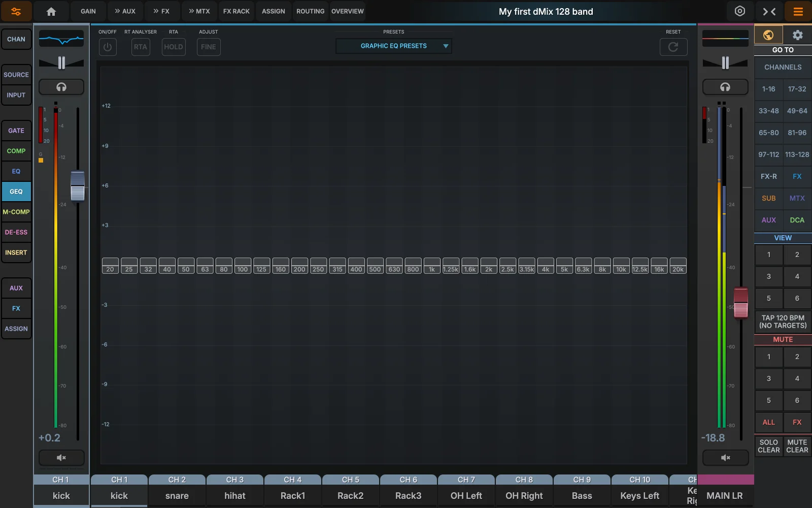Open the COMP section
The image size is (812, 508).
click(16, 151)
